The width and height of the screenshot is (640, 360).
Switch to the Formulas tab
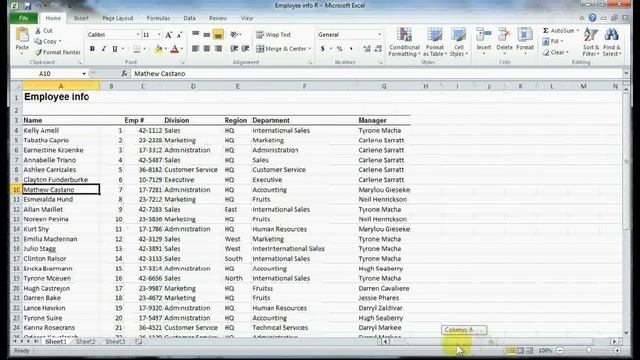pyautogui.click(x=158, y=18)
